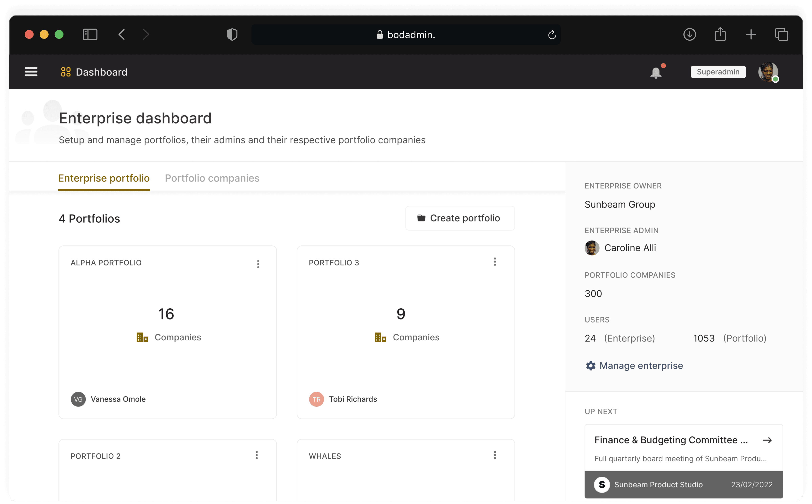Viewport: 812px width, 504px height.
Task: Click the 23/02/2022 meeting date
Action: click(x=752, y=484)
